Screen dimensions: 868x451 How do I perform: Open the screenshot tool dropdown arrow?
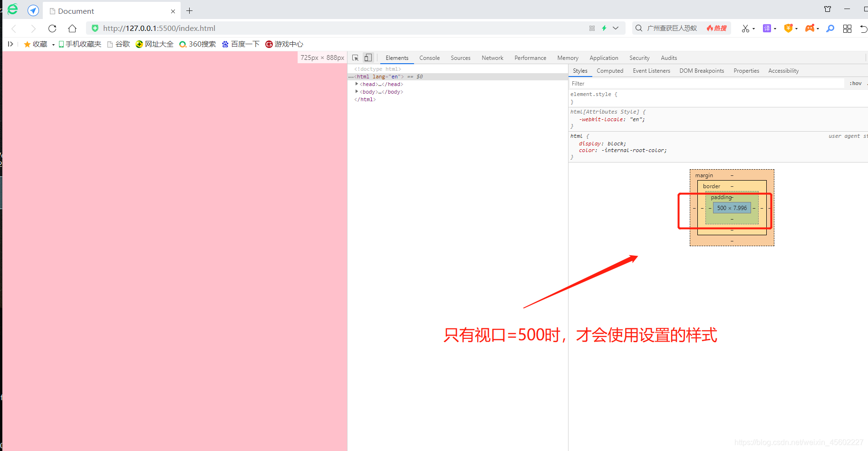[753, 29]
